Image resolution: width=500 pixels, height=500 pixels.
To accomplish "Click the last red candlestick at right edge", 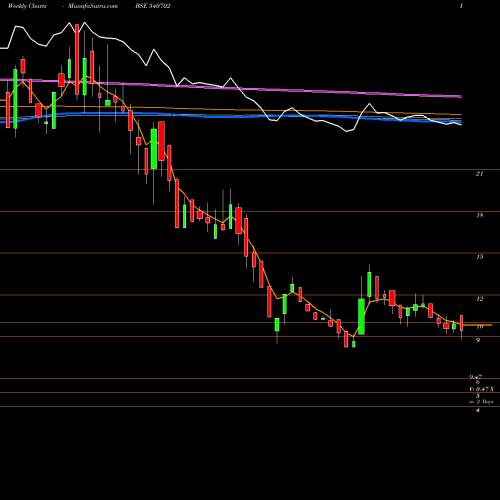I will tap(462, 323).
